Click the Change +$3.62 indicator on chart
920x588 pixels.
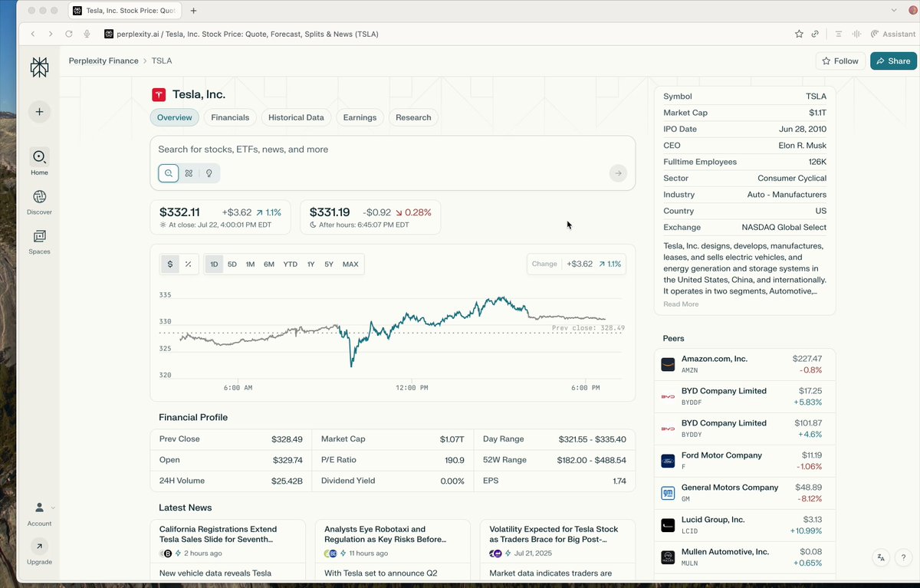pyautogui.click(x=577, y=264)
